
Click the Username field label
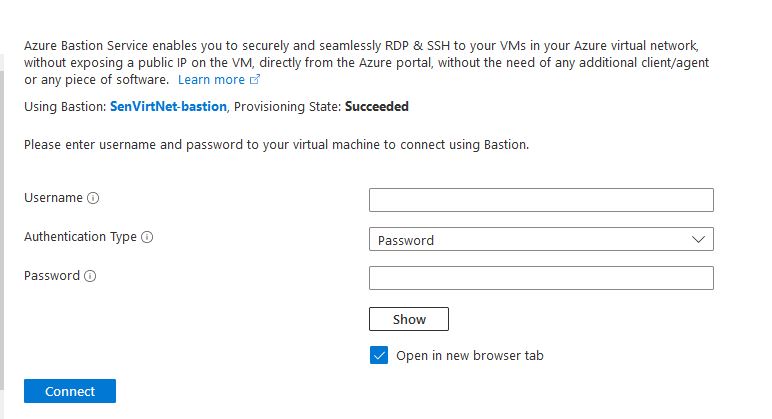coord(53,198)
